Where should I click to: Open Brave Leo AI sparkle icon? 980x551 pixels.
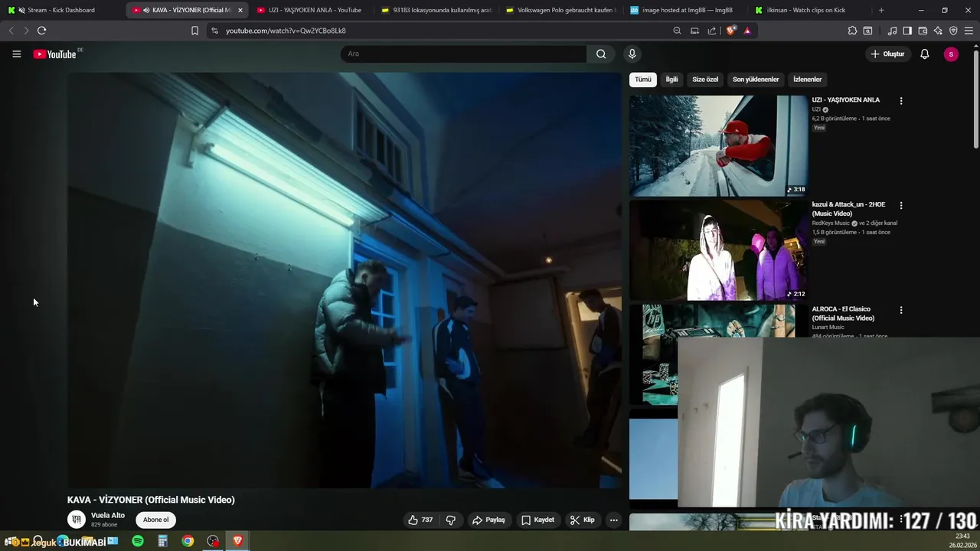tap(938, 31)
